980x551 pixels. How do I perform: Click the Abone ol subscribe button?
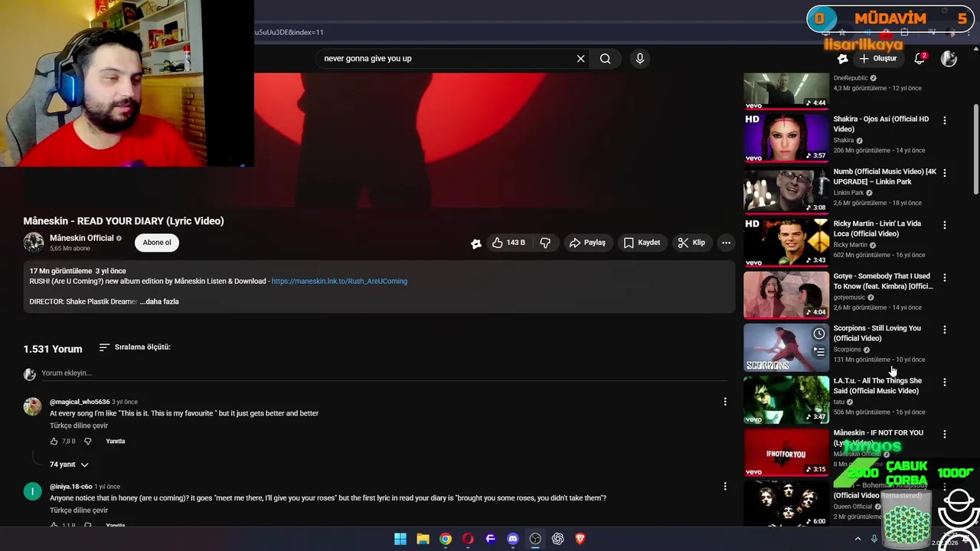pyautogui.click(x=157, y=243)
